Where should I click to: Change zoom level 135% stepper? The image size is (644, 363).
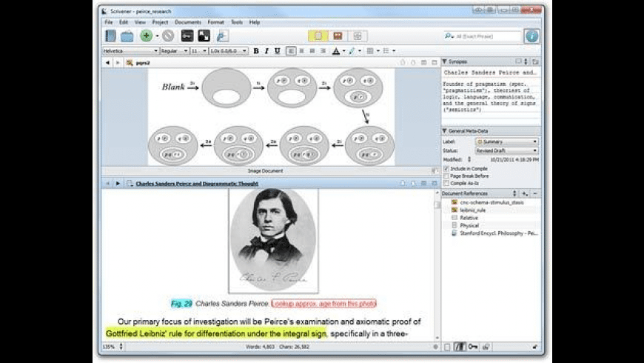(x=121, y=347)
